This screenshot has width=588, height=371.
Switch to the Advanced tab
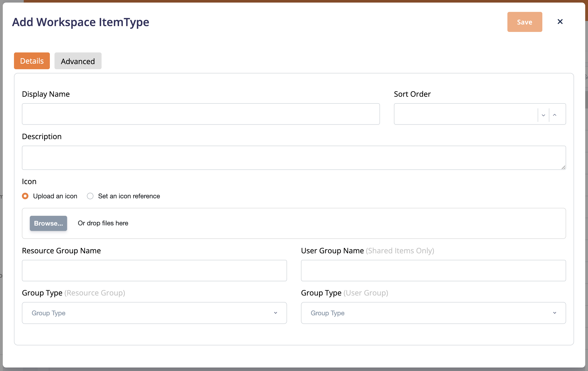coord(78,61)
